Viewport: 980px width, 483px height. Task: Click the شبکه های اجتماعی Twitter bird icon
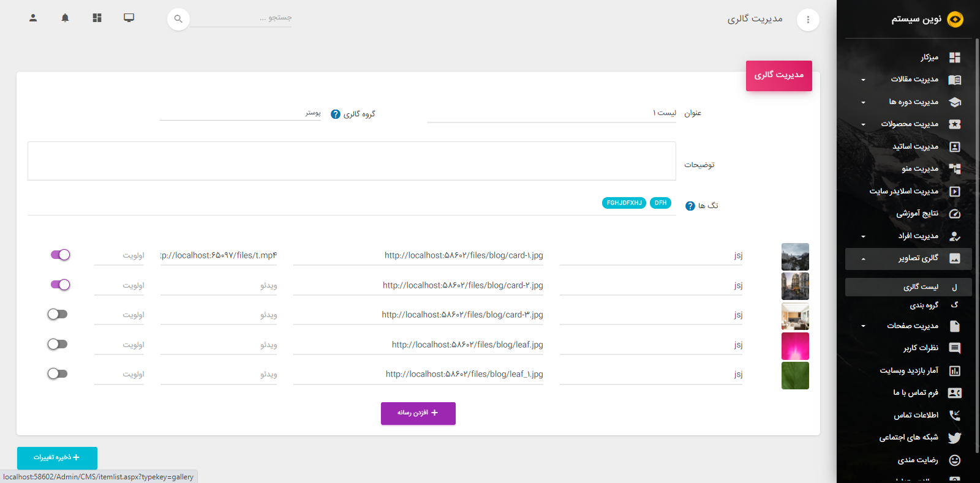(x=954, y=438)
